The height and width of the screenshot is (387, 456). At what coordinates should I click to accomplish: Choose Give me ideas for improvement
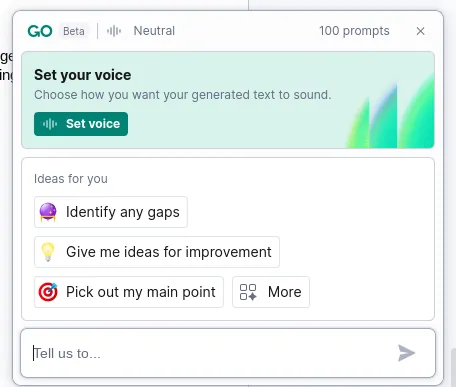[x=157, y=252]
